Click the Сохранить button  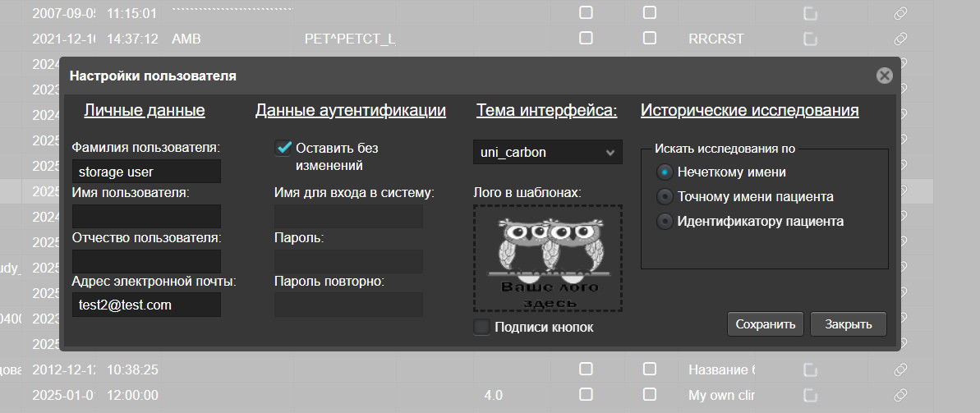tap(765, 324)
